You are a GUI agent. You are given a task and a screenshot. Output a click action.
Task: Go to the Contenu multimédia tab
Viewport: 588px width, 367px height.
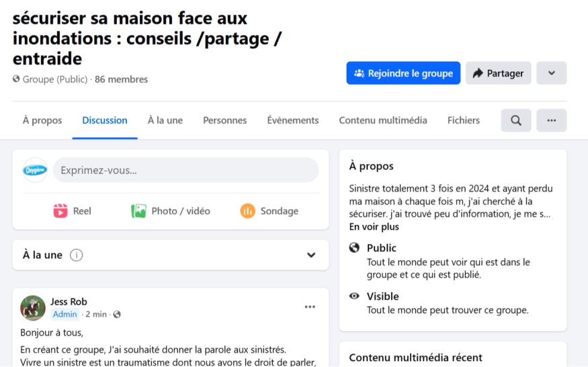(383, 120)
